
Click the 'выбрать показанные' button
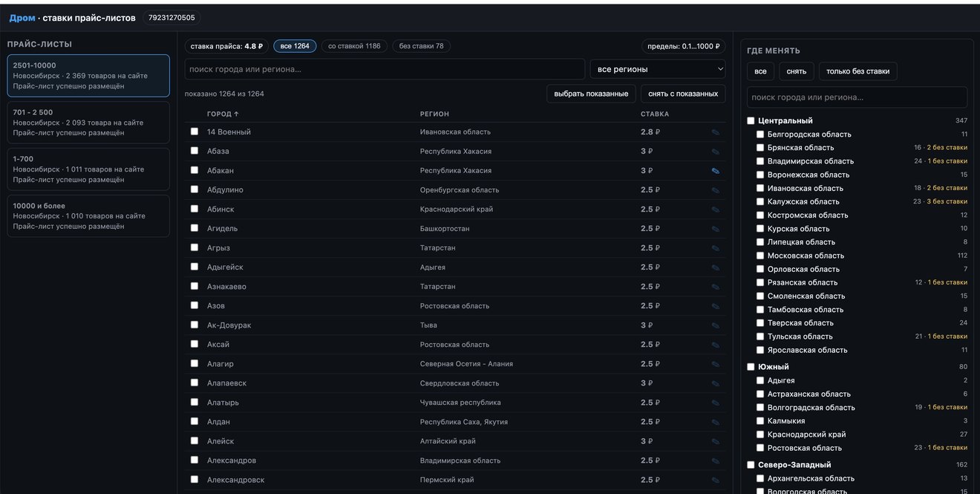click(591, 94)
